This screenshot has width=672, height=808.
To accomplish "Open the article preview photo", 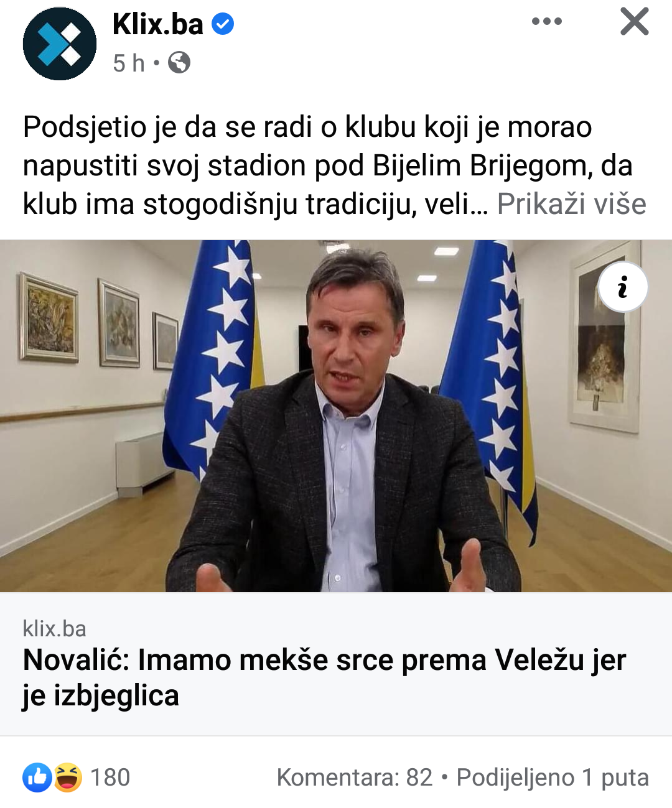I will tap(336, 416).
